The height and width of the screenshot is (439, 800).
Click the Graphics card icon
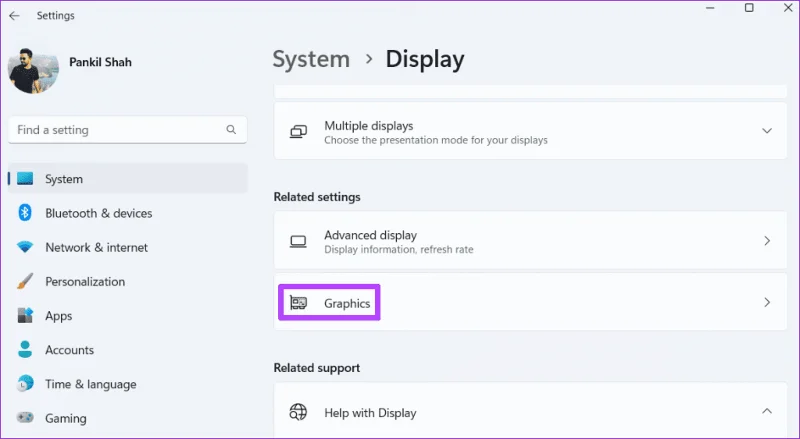click(298, 303)
